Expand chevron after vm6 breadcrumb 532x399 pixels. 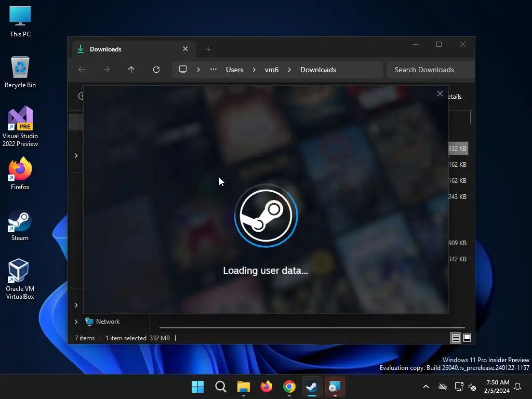[289, 70]
